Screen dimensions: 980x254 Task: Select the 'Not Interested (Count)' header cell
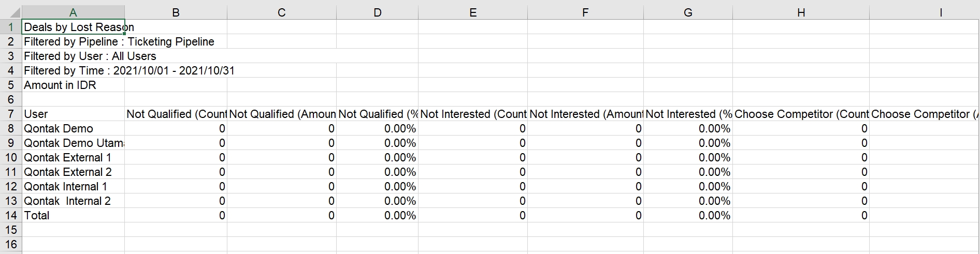473,114
